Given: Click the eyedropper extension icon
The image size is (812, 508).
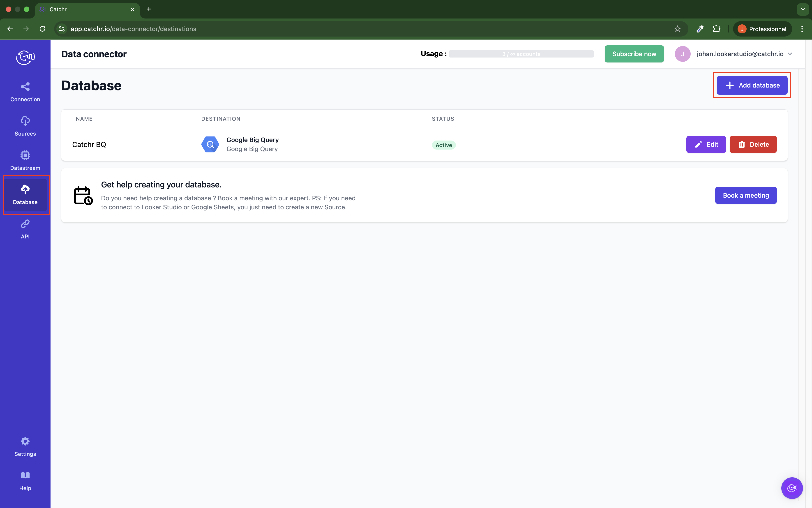Looking at the screenshot, I should pyautogui.click(x=700, y=29).
